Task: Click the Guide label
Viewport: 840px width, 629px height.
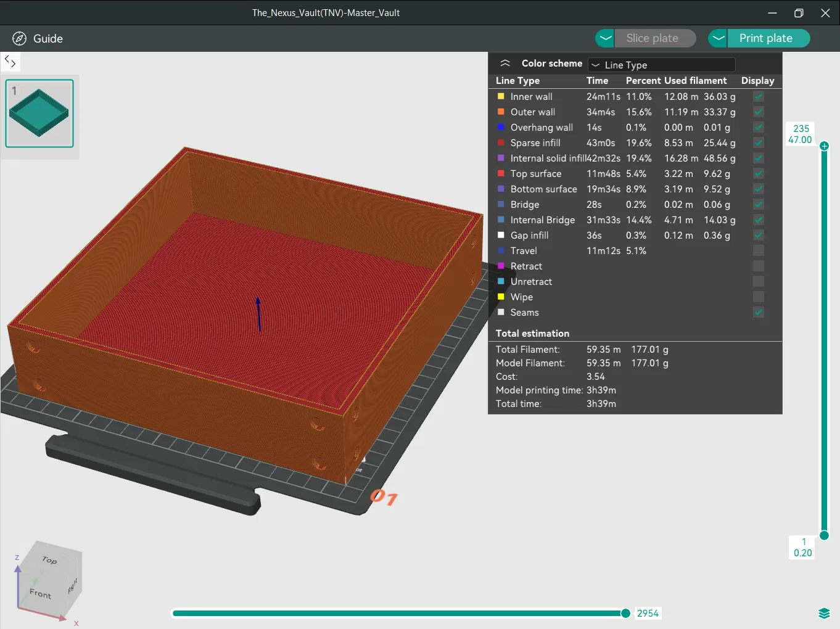Action: pos(48,38)
